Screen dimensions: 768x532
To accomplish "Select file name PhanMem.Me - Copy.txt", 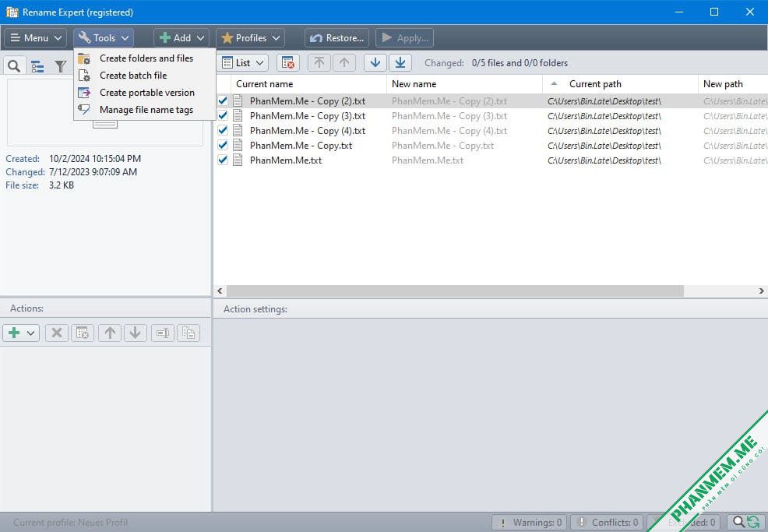I will tap(301, 146).
